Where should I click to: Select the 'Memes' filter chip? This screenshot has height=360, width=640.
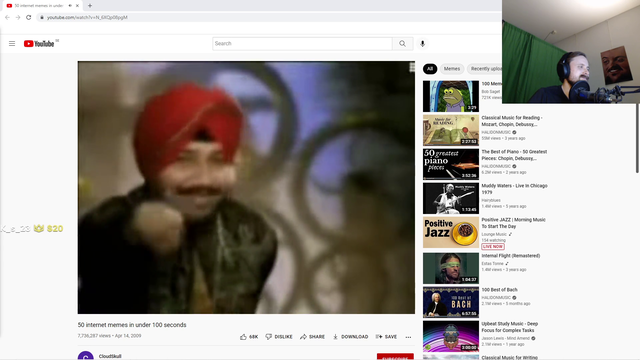[x=452, y=69]
